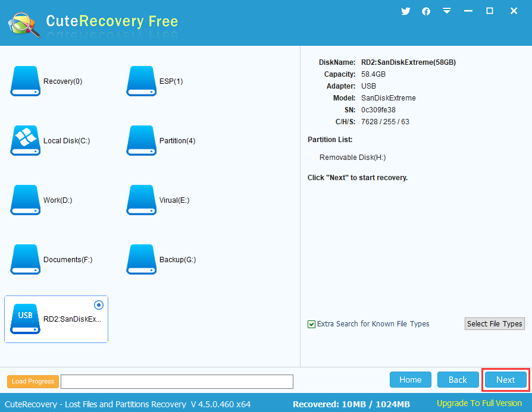Click the Back button

(x=458, y=380)
